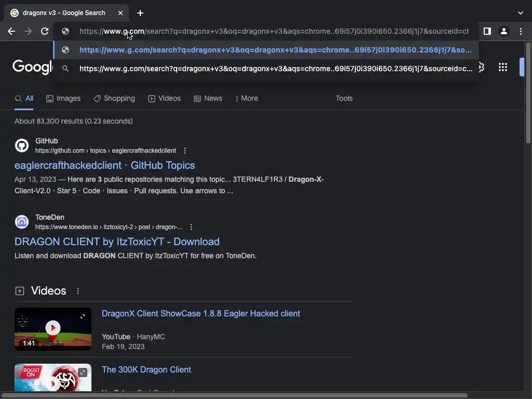Click the GitHub favicon in first result

(22, 145)
